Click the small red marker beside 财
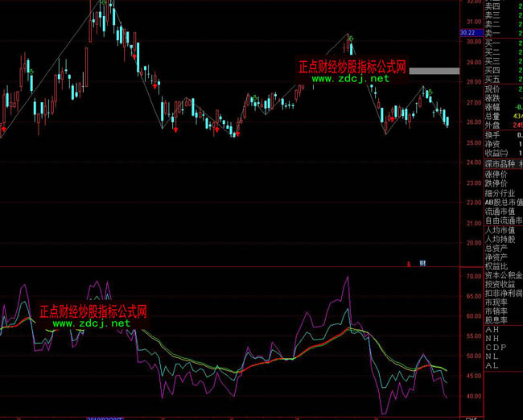Viewport: 523px width, 420px height. [410, 262]
